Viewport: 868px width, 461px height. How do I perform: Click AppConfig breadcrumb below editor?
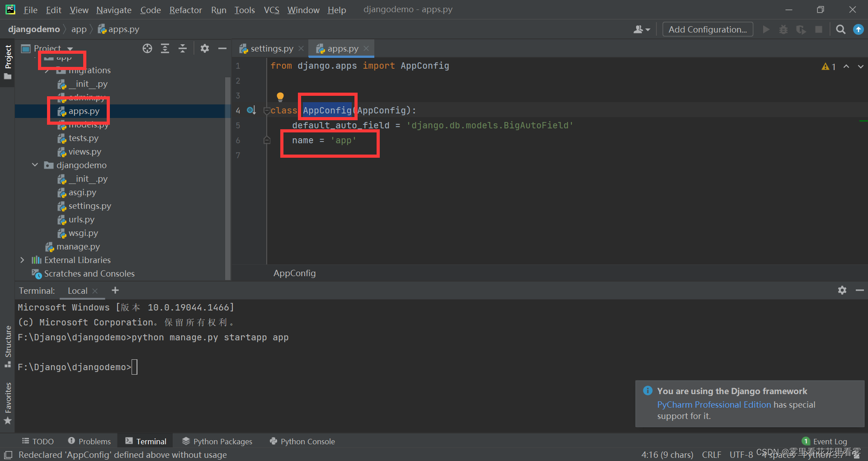pos(294,273)
